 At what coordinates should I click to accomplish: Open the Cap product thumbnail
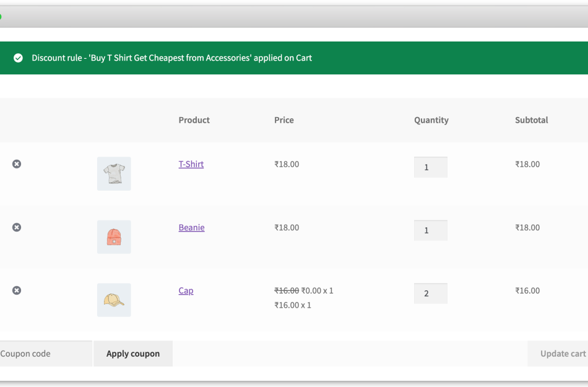click(x=113, y=300)
